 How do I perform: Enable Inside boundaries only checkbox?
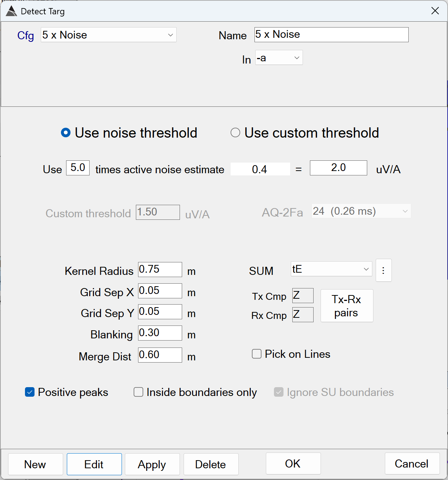pos(138,392)
